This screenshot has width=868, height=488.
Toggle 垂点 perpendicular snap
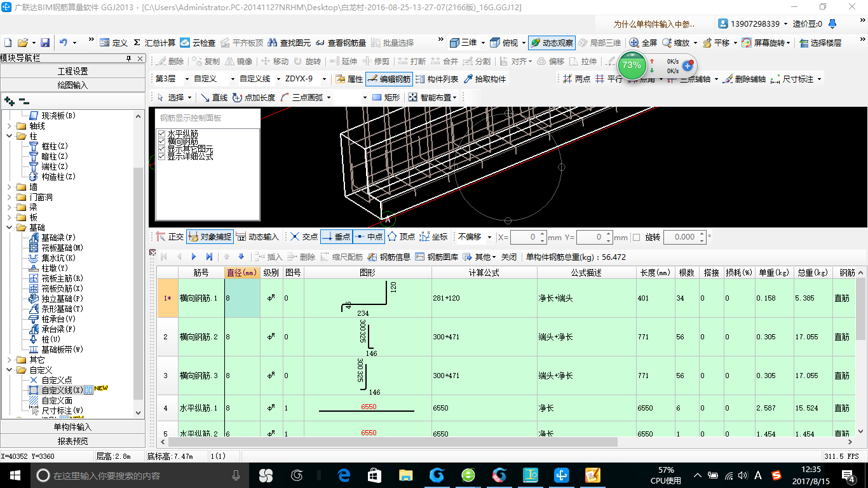pyautogui.click(x=336, y=237)
